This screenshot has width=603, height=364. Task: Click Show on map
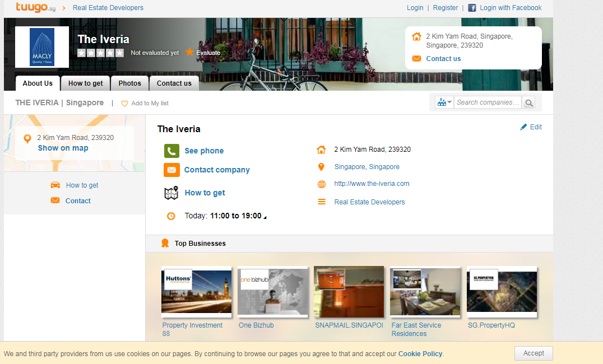[x=63, y=148]
